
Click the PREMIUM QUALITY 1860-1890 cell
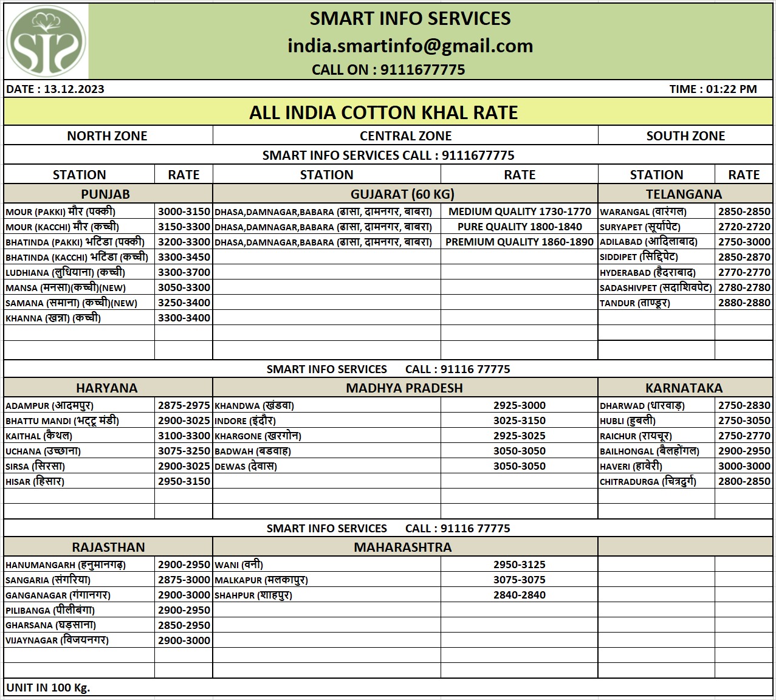coord(519,242)
